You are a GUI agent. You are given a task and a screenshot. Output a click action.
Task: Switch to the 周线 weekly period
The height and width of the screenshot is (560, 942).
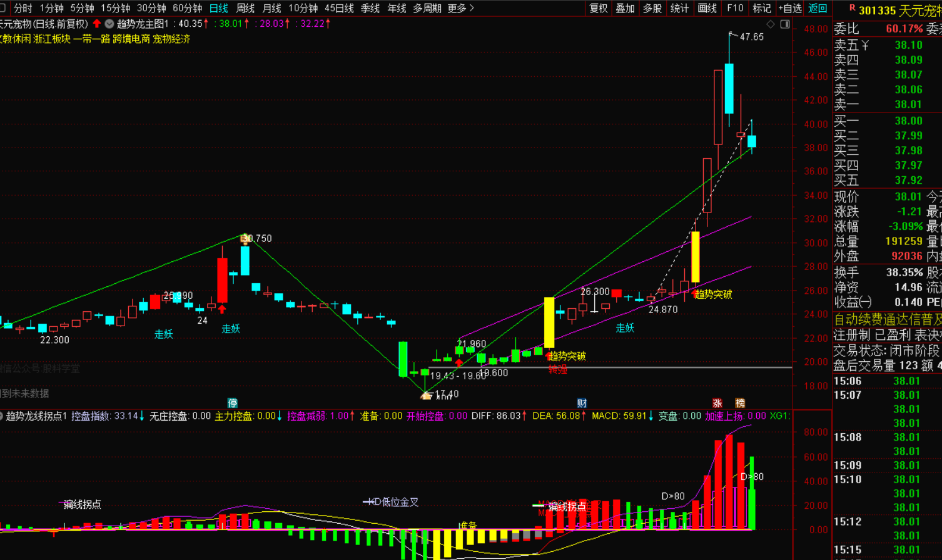245,8
